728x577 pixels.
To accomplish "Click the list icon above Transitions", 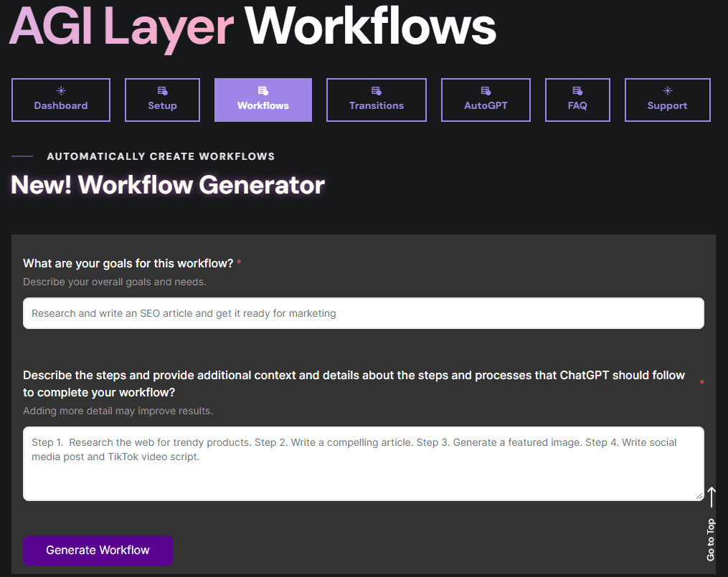I will 377,90.
